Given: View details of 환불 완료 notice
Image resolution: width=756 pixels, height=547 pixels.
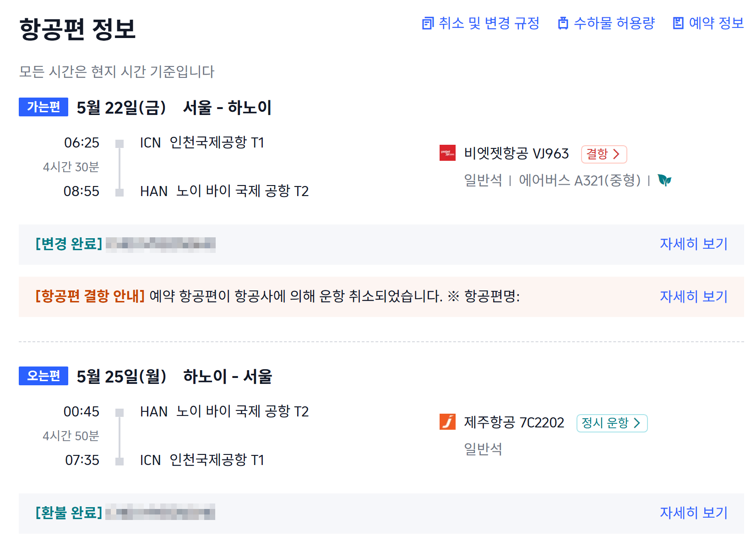Looking at the screenshot, I should click(693, 513).
